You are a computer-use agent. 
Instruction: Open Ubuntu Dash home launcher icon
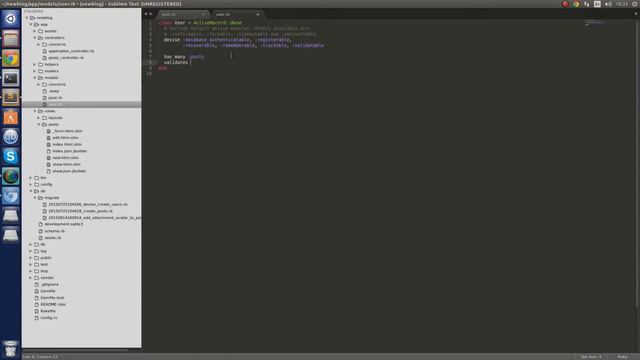[x=11, y=19]
